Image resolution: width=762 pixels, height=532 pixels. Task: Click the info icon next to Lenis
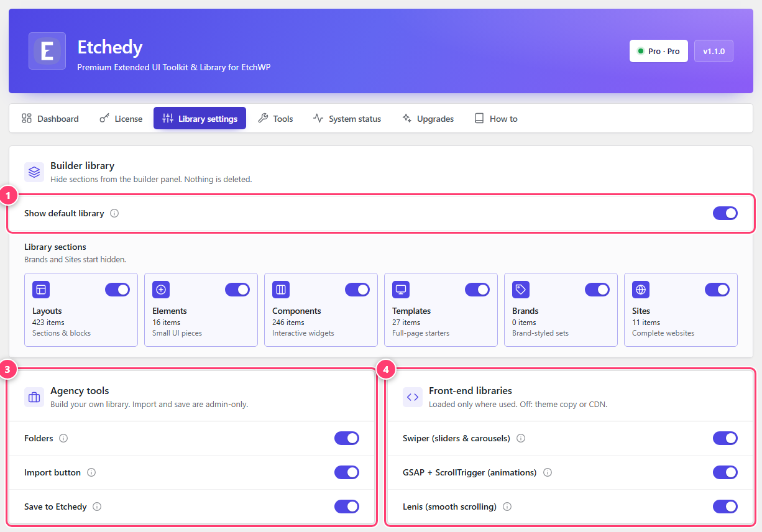pos(507,507)
